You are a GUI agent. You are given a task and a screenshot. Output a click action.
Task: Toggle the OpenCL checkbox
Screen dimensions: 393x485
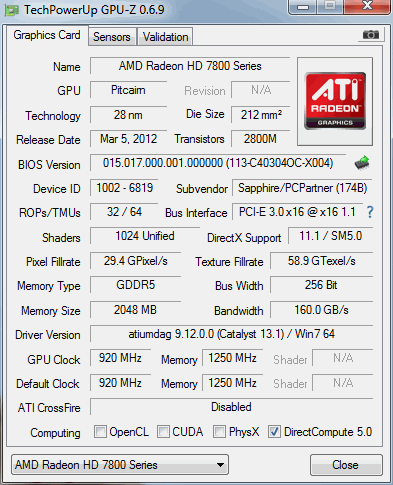[x=100, y=431]
